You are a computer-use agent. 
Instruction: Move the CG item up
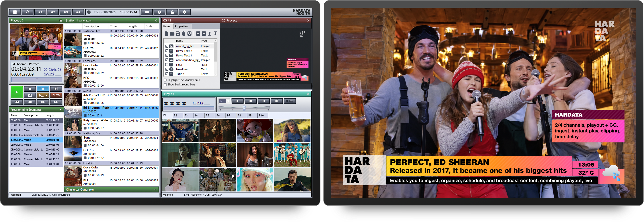coord(209,33)
